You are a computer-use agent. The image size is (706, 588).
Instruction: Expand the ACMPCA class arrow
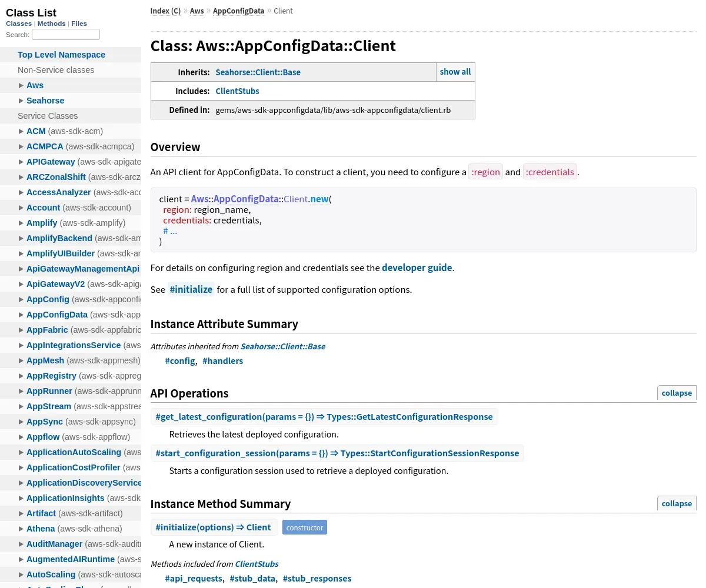point(21,146)
